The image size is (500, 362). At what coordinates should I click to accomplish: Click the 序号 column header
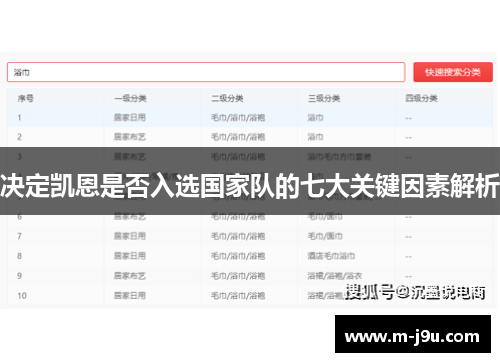coord(26,98)
